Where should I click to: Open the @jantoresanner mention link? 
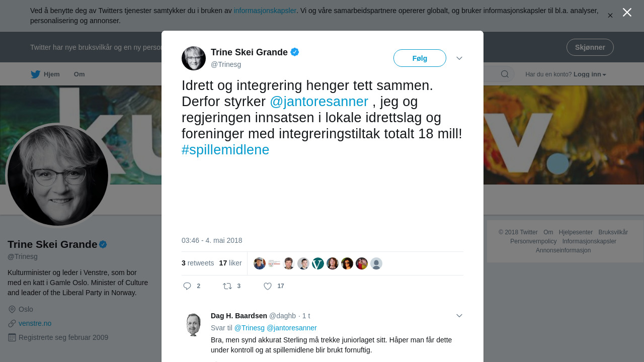pyautogui.click(x=319, y=102)
